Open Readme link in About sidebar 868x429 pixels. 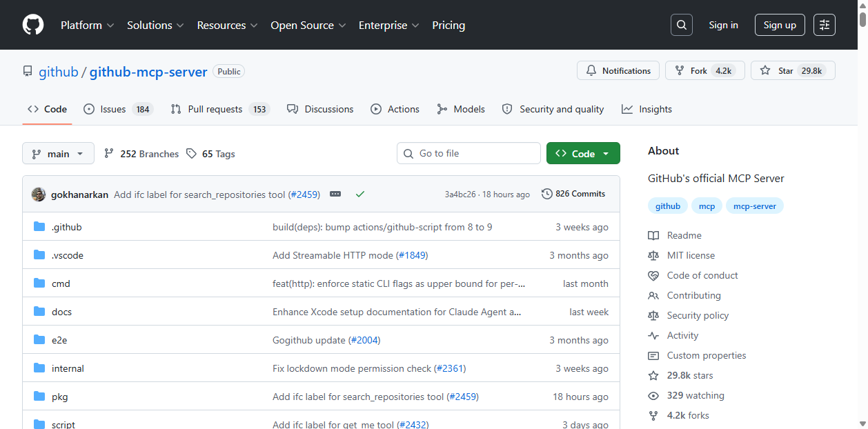point(675,235)
